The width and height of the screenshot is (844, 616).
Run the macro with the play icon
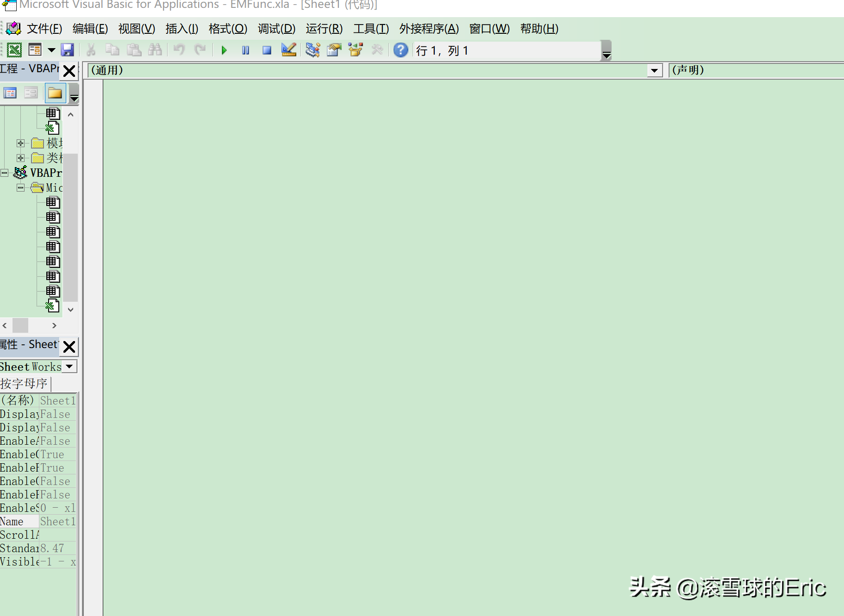[224, 50]
